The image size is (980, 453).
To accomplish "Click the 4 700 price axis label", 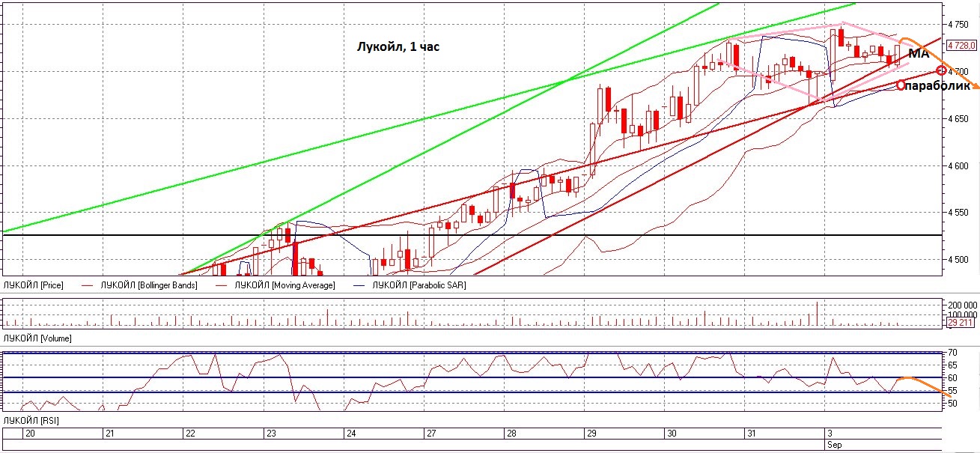I will pyautogui.click(x=959, y=72).
